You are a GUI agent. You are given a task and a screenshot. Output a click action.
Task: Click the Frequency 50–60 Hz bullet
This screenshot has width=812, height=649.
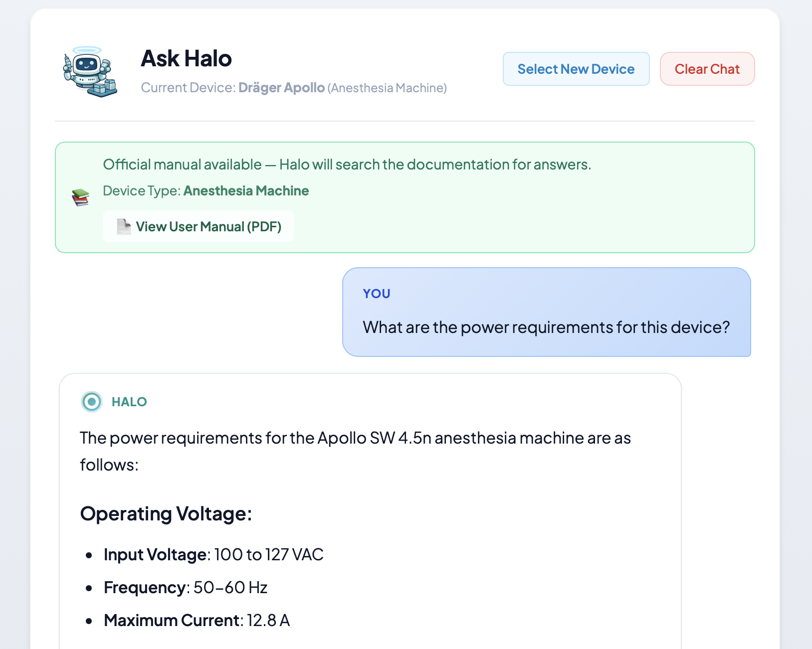186,587
